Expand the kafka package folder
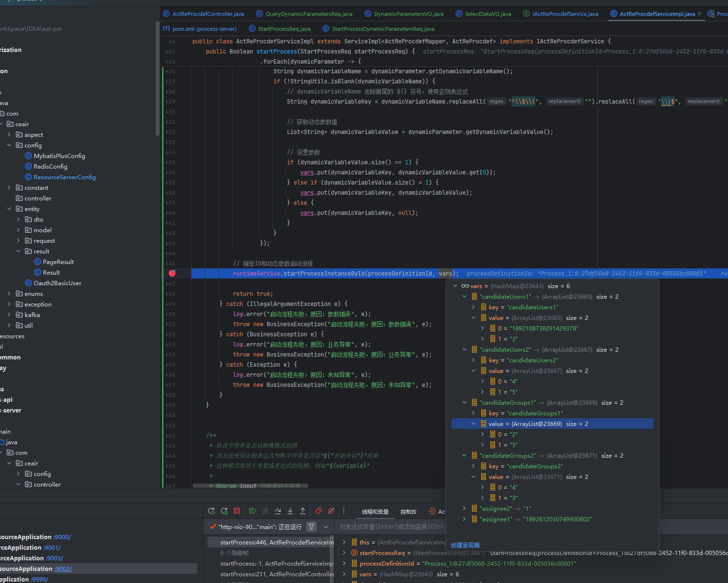 (x=9, y=315)
